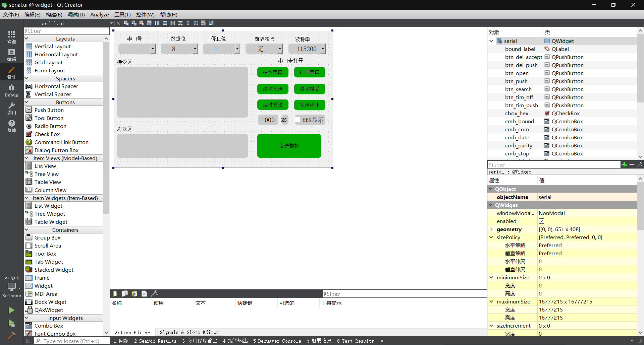Screen dimensions: 644x345
Task: Select Edit Buddies mode icon
Action: coord(142,23)
